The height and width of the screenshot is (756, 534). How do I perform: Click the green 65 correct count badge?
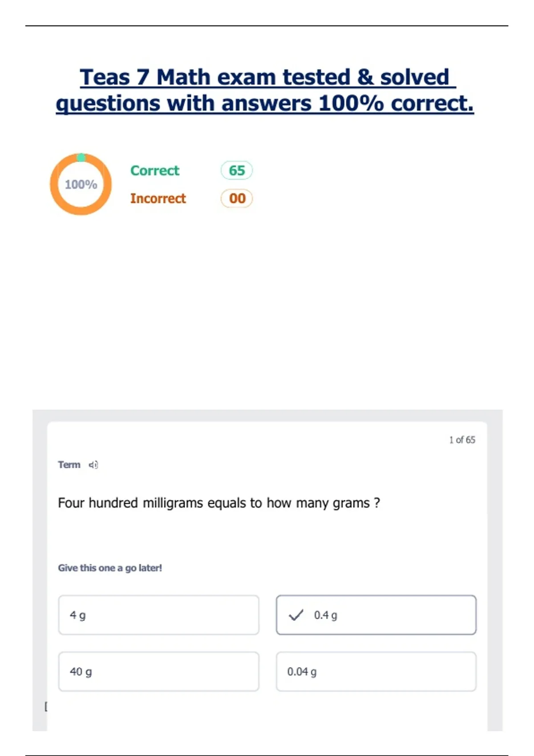click(x=237, y=170)
